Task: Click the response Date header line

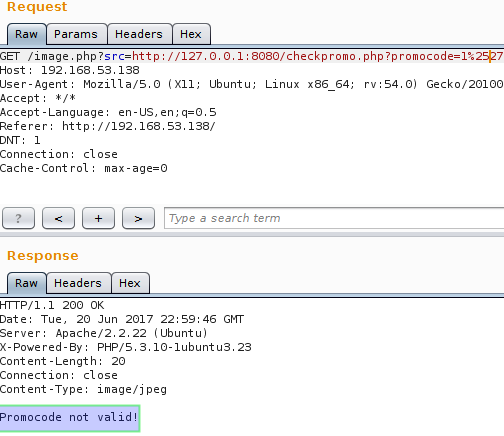Action: (122, 319)
